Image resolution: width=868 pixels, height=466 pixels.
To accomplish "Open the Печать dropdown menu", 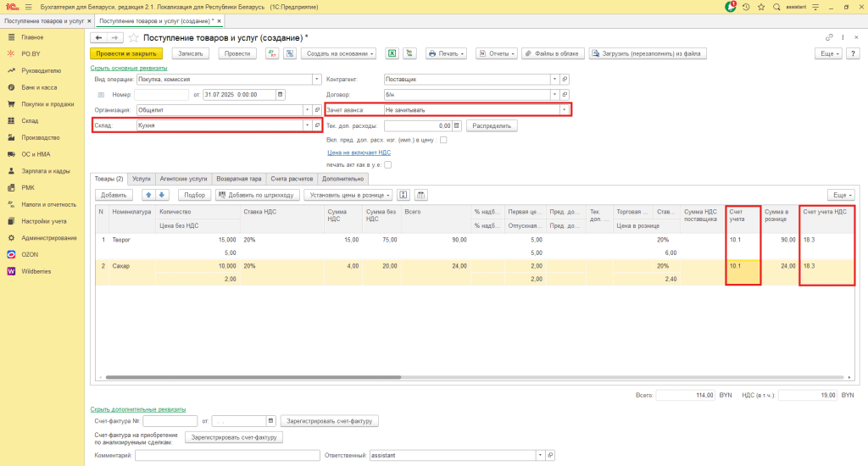I will pos(446,53).
